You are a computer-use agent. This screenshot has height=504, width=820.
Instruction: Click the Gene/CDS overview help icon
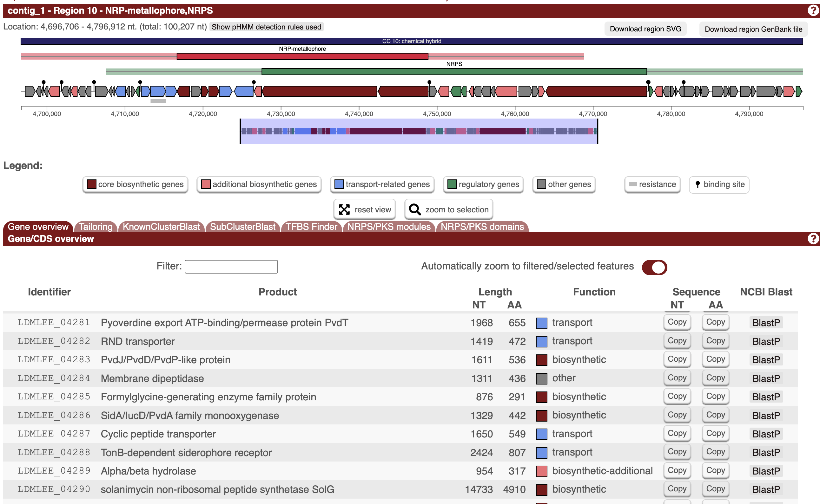(x=813, y=239)
